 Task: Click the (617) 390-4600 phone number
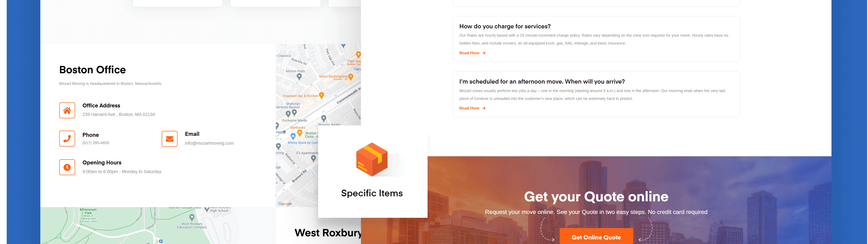pos(96,143)
